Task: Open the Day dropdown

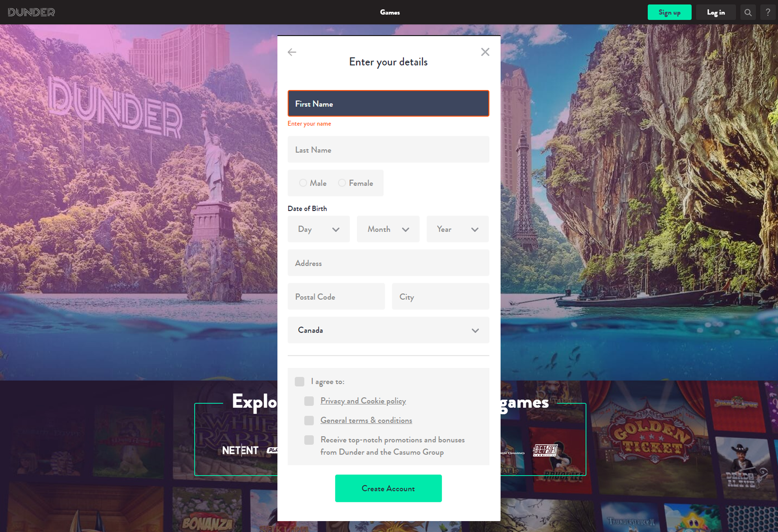Action: (318, 229)
